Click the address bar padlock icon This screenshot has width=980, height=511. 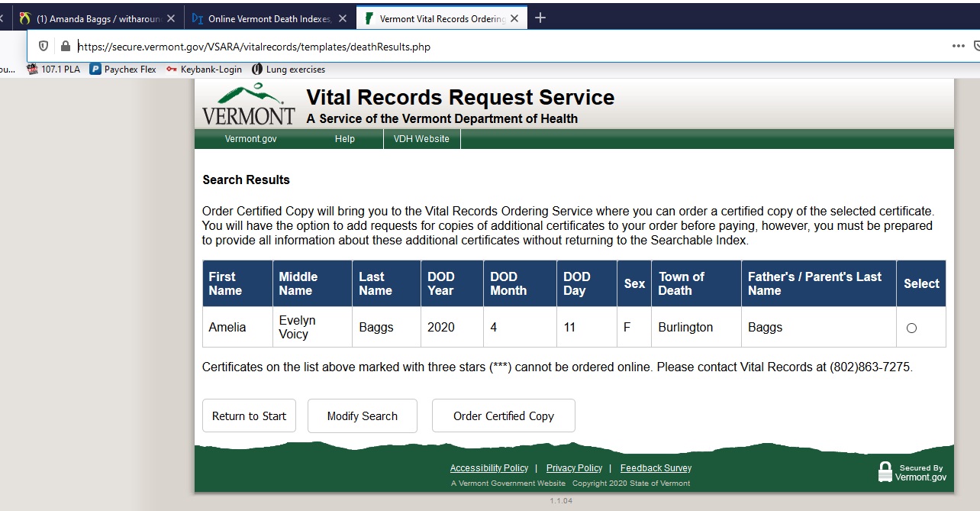pyautogui.click(x=65, y=46)
